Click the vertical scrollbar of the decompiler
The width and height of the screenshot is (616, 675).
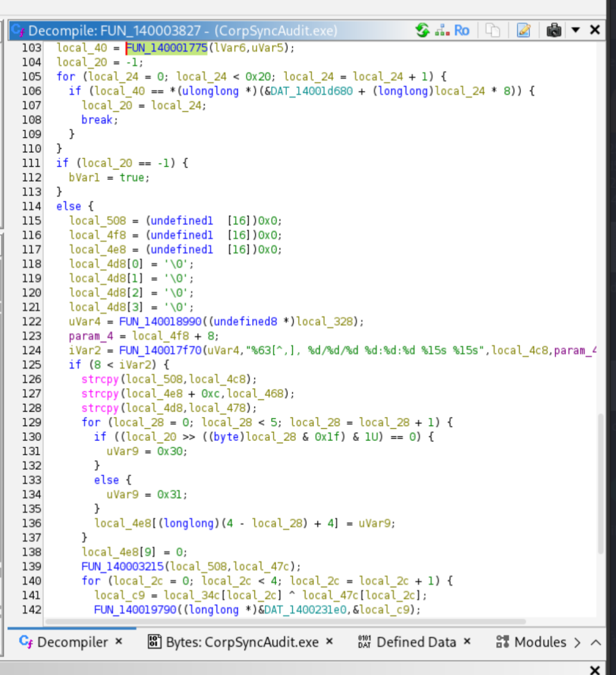coord(601,483)
